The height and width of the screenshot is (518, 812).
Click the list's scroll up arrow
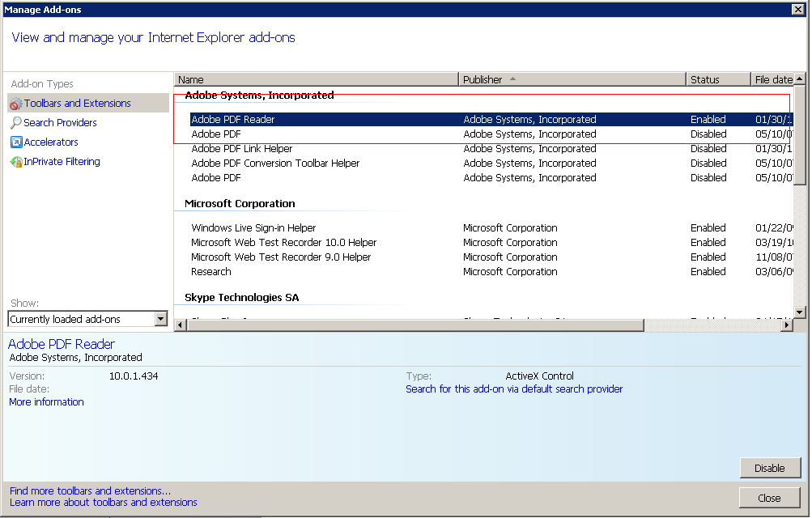click(x=800, y=79)
